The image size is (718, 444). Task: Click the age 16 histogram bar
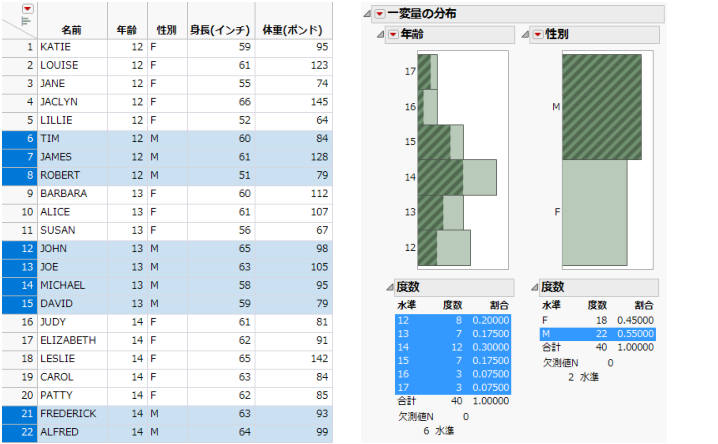point(428,107)
